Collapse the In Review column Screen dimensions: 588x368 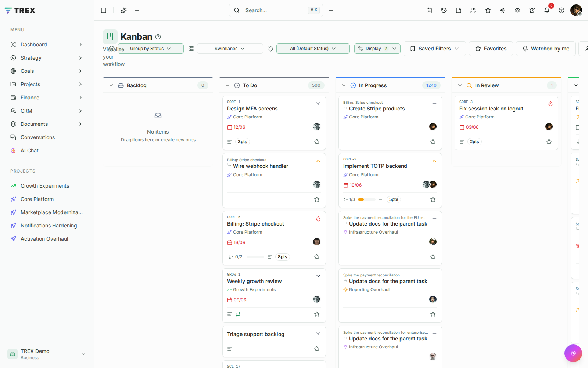coord(460,85)
